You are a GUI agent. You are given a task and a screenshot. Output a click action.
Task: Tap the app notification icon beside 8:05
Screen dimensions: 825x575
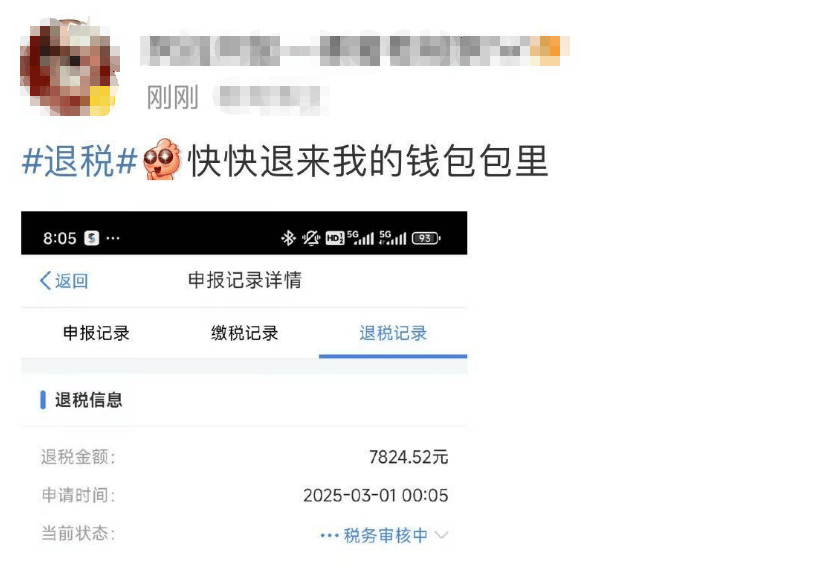92,238
